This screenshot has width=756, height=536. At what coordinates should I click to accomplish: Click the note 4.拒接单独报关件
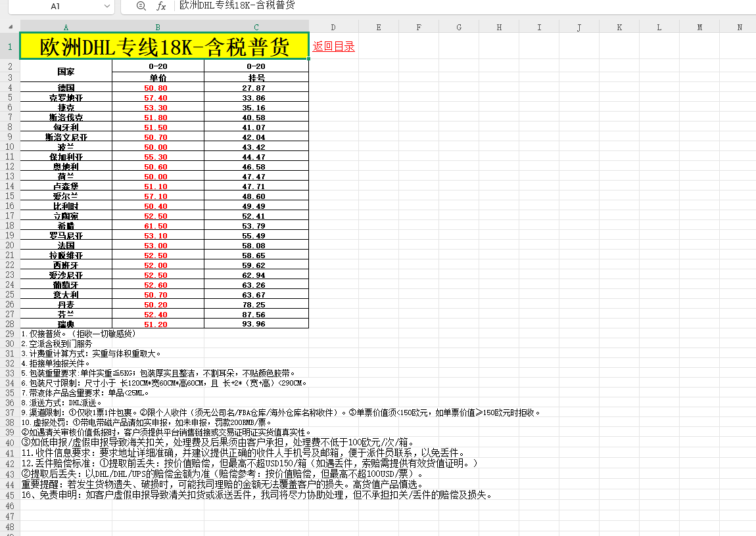tap(56, 364)
